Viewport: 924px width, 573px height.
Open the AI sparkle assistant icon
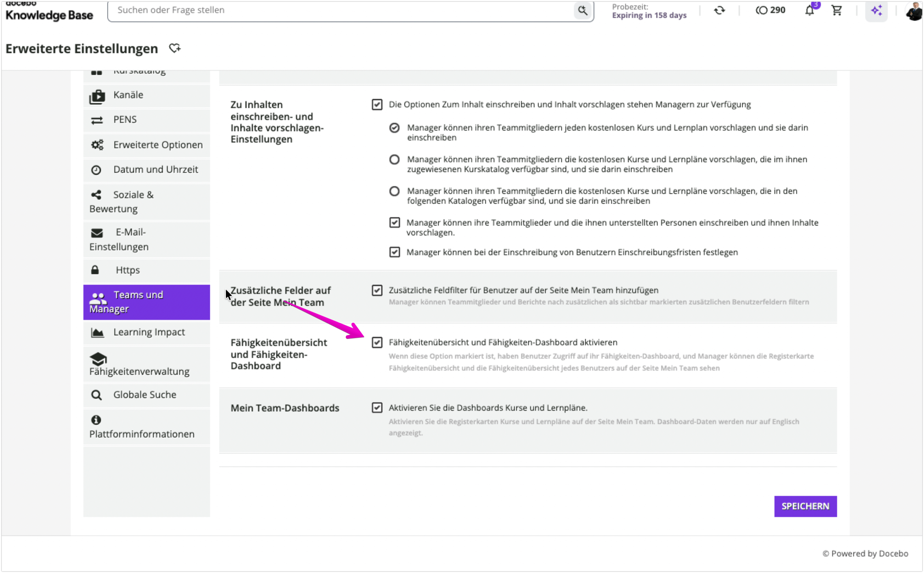[x=876, y=11]
